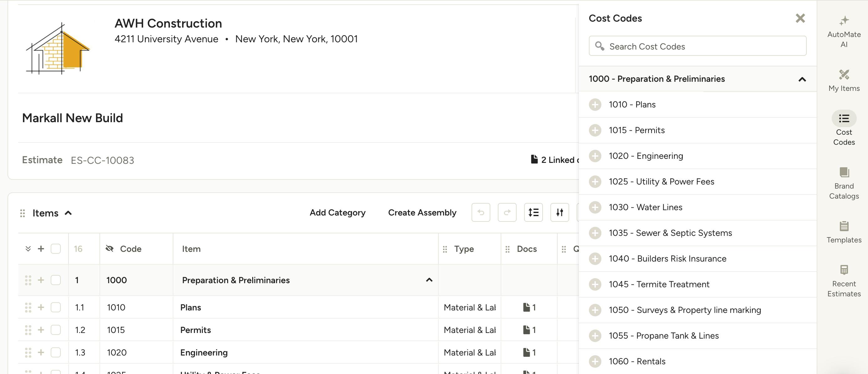
Task: Check the select-all checkbox in header
Action: click(56, 249)
